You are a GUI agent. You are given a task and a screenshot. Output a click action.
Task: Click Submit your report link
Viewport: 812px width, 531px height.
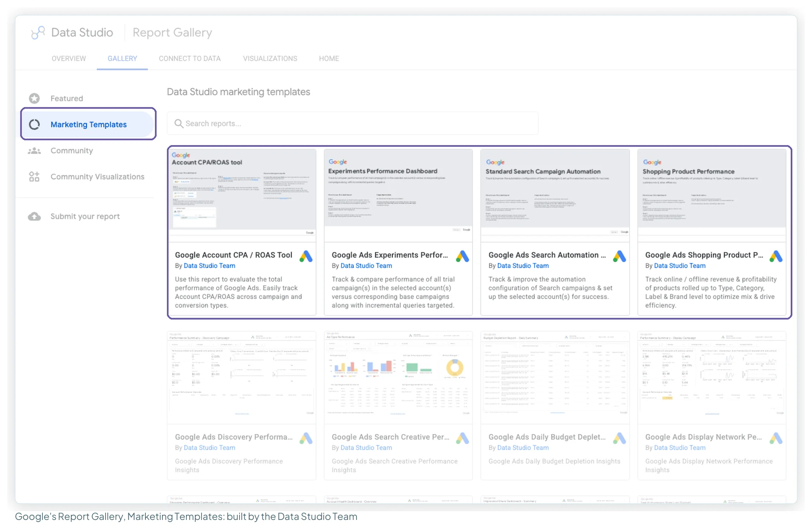point(85,216)
